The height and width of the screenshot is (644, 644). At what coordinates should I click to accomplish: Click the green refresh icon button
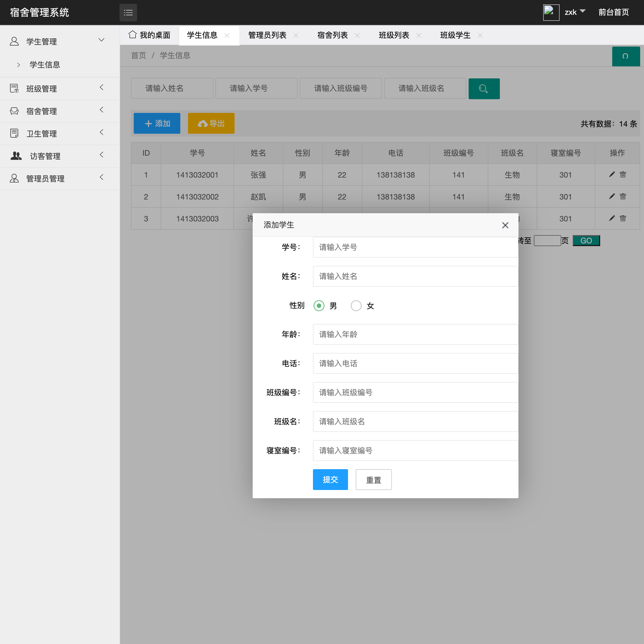tap(625, 56)
